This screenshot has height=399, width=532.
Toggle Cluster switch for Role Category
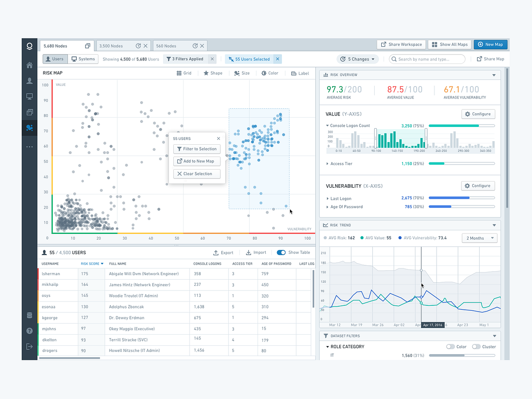click(476, 347)
